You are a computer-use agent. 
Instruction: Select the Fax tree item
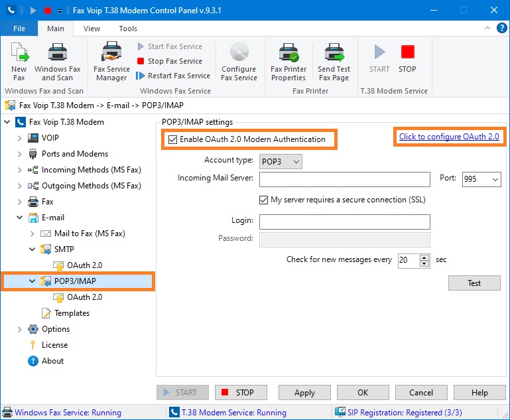[48, 202]
